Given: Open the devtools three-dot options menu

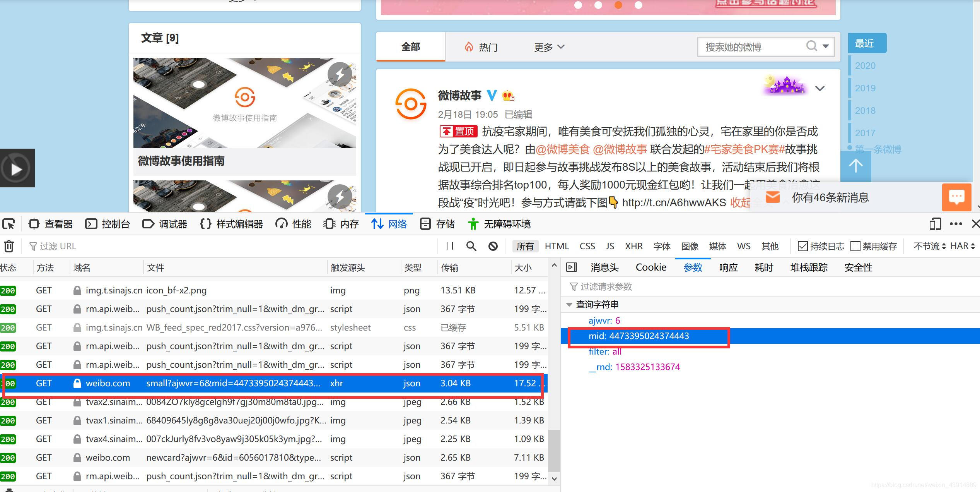Looking at the screenshot, I should pos(956,224).
